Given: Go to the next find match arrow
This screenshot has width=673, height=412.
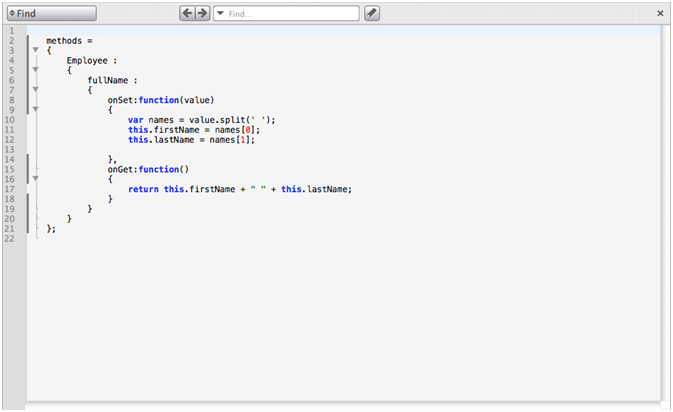Looking at the screenshot, I should pyautogui.click(x=202, y=13).
